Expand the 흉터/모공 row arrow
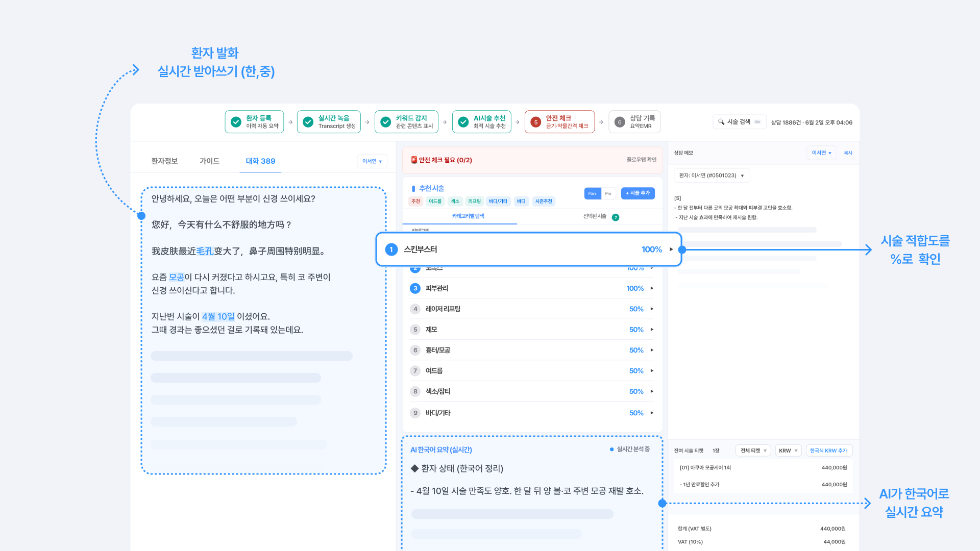Viewport: 980px width, 551px height. [x=652, y=350]
